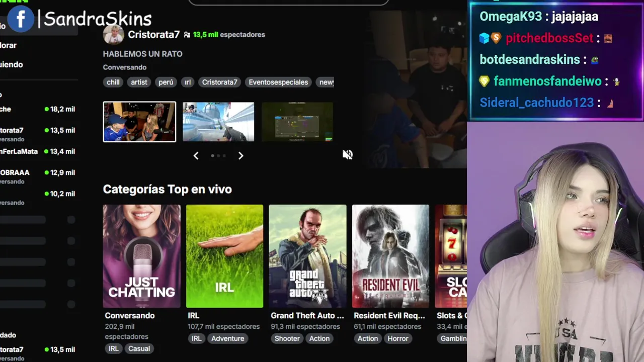The width and height of the screenshot is (644, 362).
Task: Click the Categorías Top en vivo heading
Action: point(168,189)
